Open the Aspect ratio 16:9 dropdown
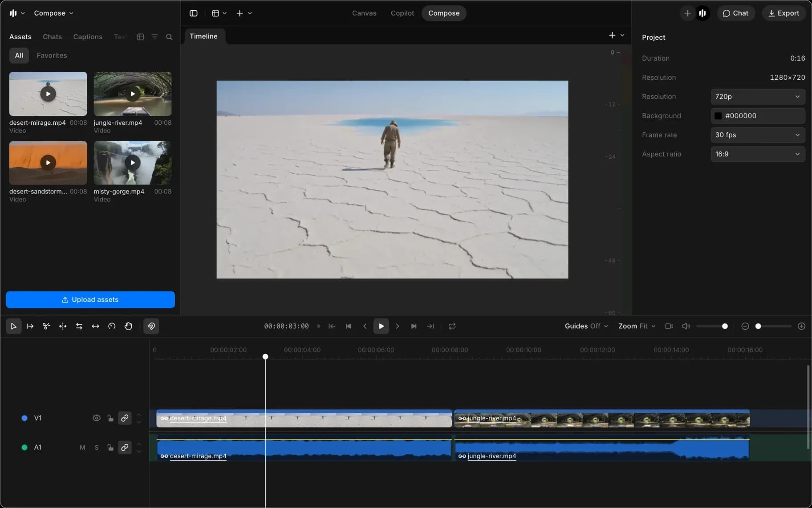This screenshot has width=812, height=508. point(758,154)
